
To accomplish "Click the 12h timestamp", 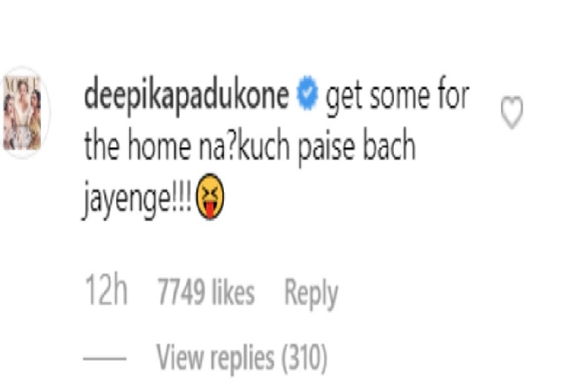I will (x=106, y=290).
